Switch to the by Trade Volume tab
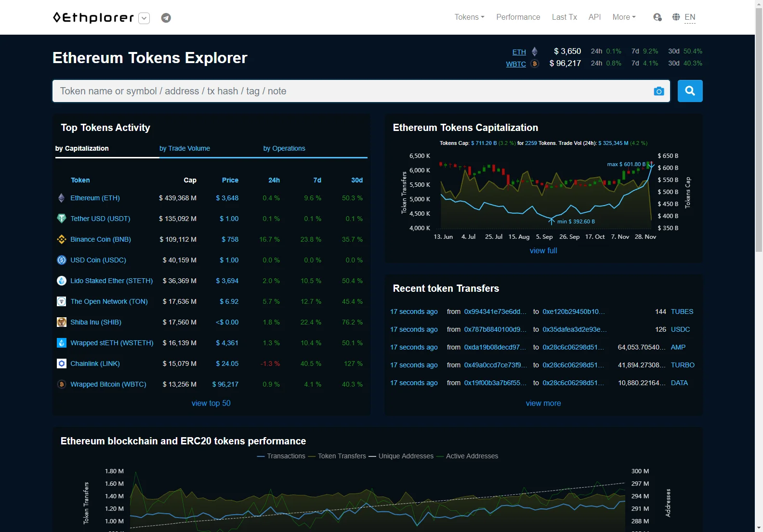Image resolution: width=763 pixels, height=532 pixels. click(184, 148)
